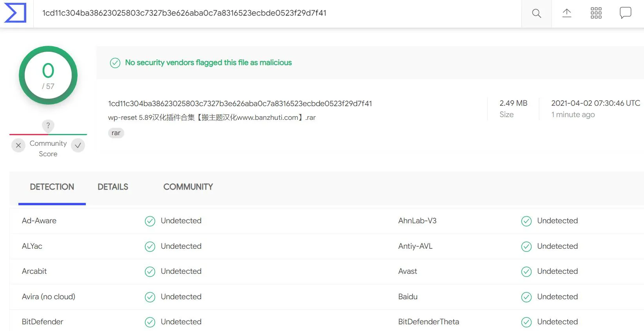644x331 pixels.
Task: Click Baidu's undetected check icon
Action: (526, 297)
